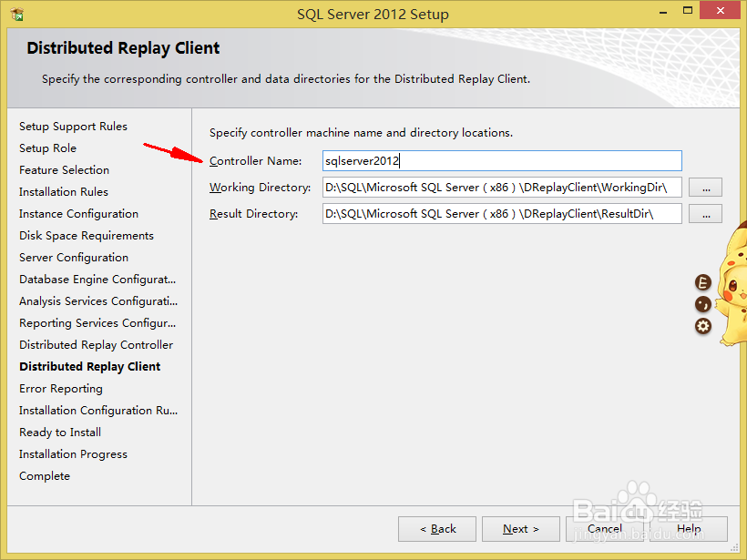Open Help for Distributed Replay Client
The image size is (747, 560).
(690, 528)
